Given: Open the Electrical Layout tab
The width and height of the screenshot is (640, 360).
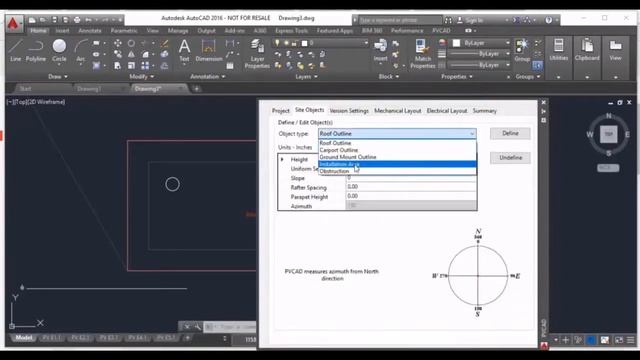Looking at the screenshot, I should point(447,111).
